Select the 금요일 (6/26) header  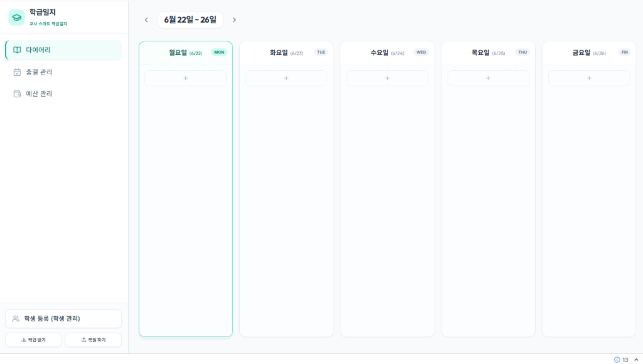[589, 53]
